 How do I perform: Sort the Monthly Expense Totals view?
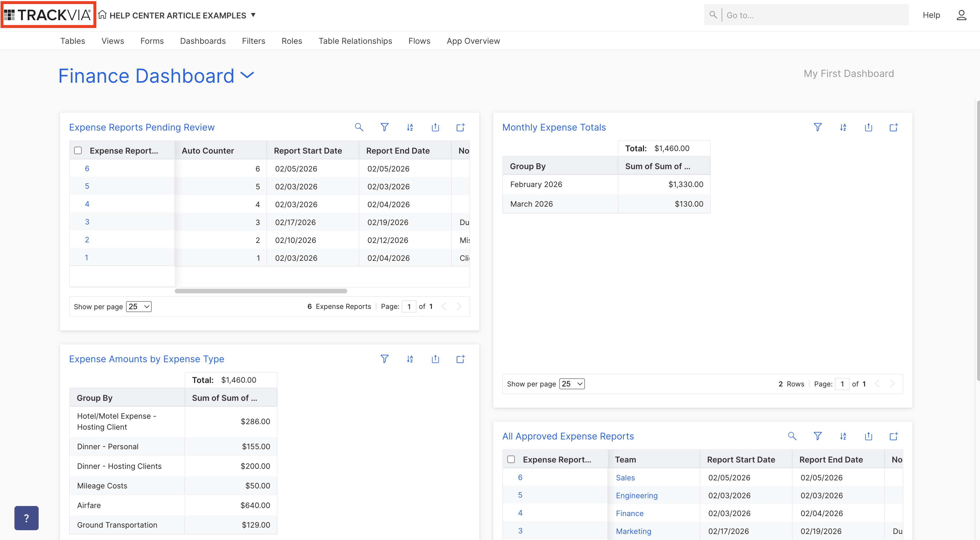point(843,127)
